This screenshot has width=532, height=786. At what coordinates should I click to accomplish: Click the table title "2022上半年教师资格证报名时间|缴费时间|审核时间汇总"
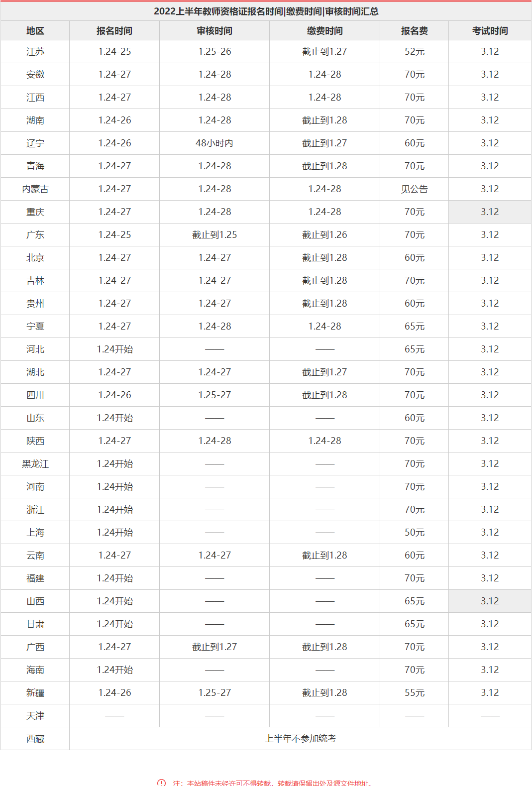pyautogui.click(x=266, y=11)
